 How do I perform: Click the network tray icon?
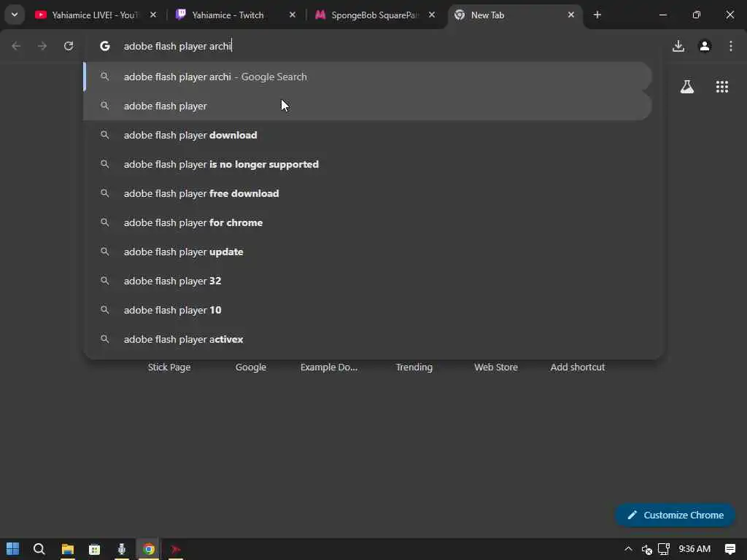pyautogui.click(x=664, y=549)
